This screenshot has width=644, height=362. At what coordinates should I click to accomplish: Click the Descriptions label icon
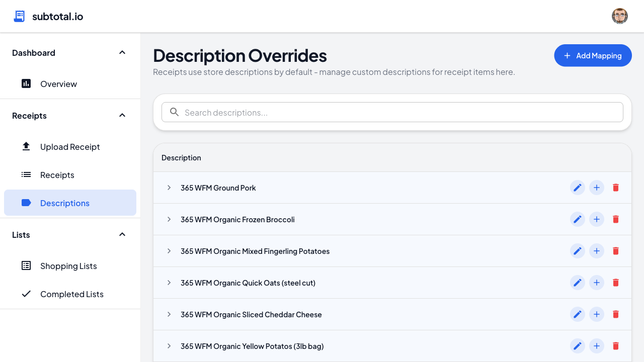point(26,203)
